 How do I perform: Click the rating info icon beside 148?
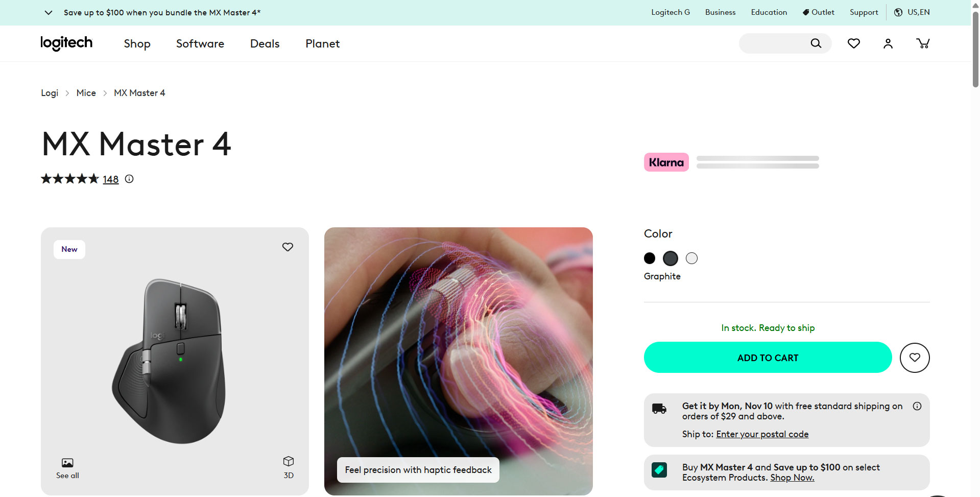click(129, 179)
